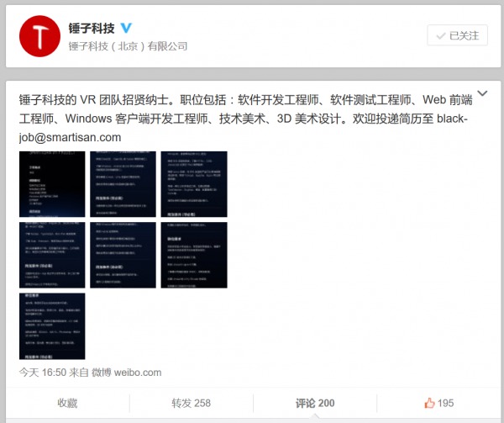Switch to the 评论 200 comments tab

pyautogui.click(x=315, y=403)
